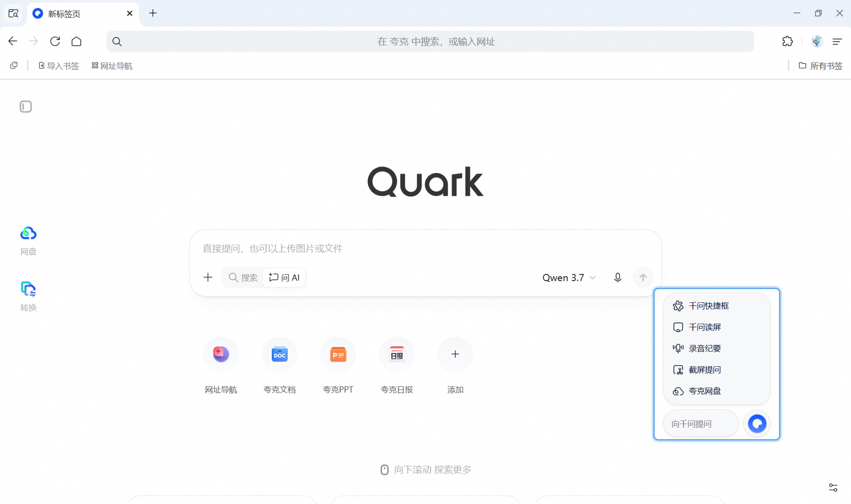Focus the address bar search field

click(x=430, y=42)
